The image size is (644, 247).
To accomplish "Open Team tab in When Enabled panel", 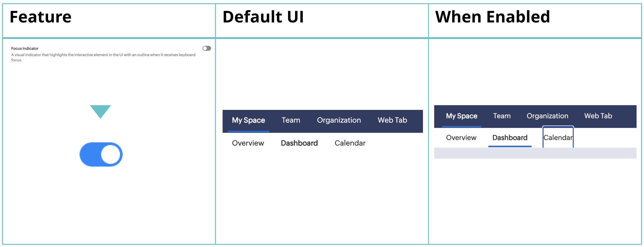I will click(x=502, y=116).
